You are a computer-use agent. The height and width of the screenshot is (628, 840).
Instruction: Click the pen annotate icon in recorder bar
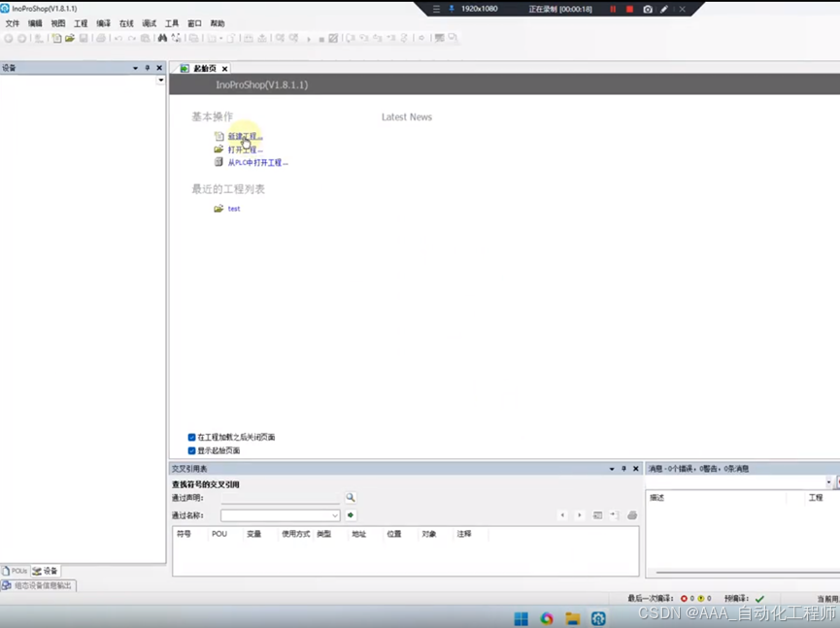(664, 9)
